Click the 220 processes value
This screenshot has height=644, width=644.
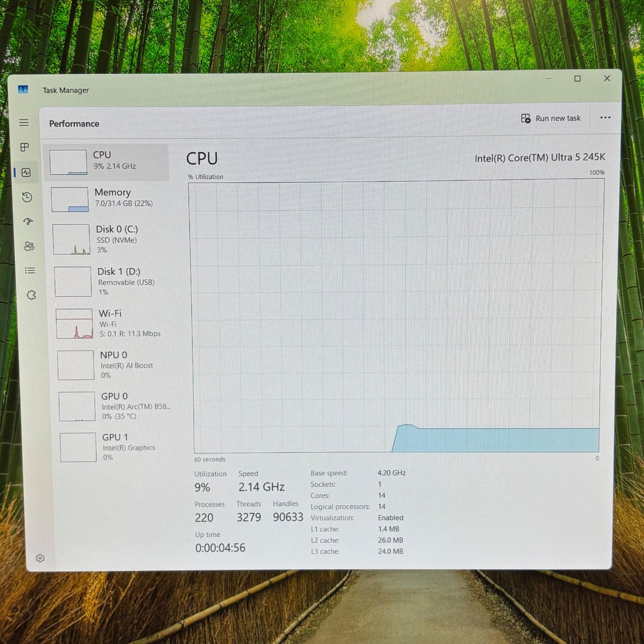point(204,518)
